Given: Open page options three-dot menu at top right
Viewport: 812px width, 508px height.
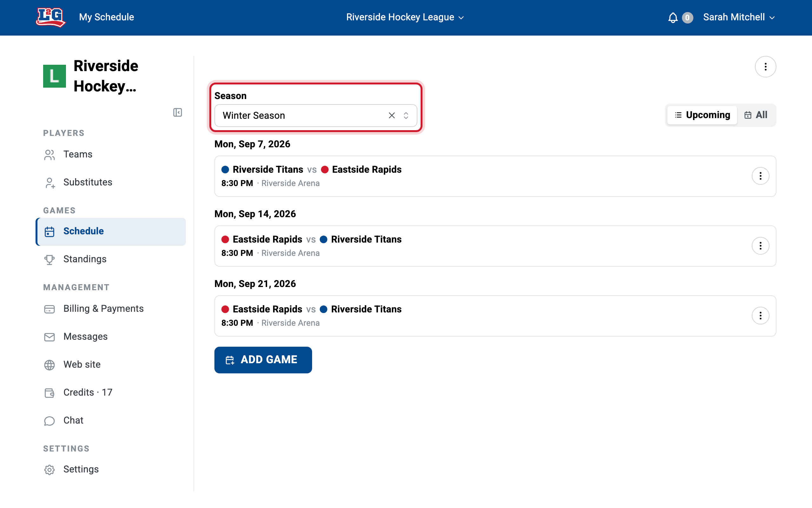Looking at the screenshot, I should click(765, 67).
